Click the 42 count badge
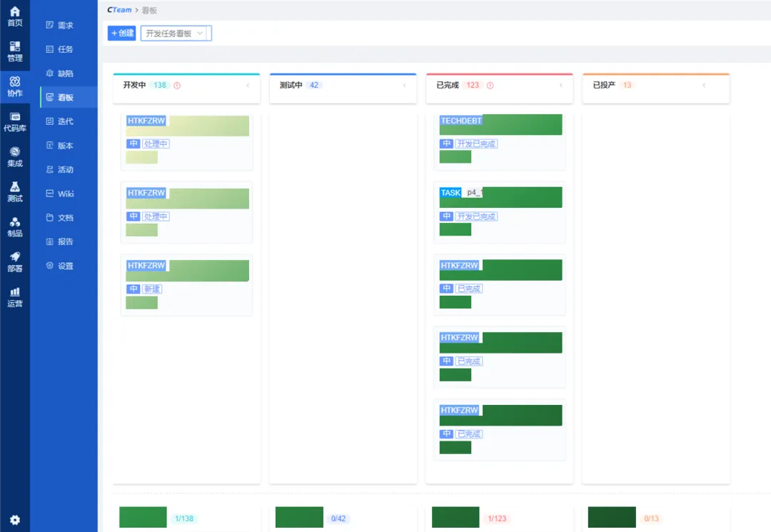The image size is (771, 532). (x=314, y=85)
